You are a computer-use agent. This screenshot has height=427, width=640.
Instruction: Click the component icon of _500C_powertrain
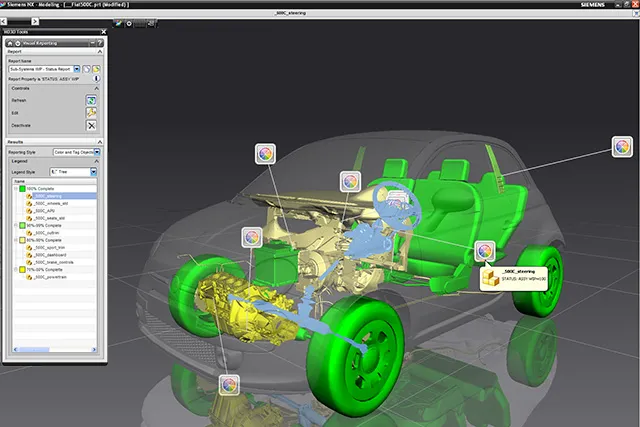coord(29,277)
